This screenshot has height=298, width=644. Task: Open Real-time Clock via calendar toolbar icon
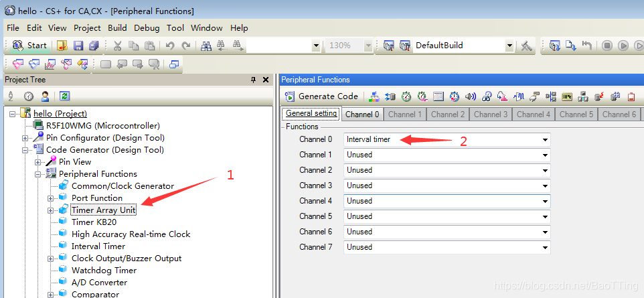coord(438,96)
